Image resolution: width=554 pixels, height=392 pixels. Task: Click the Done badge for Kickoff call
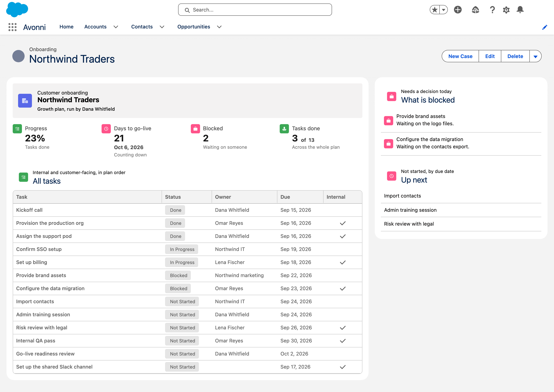pos(175,210)
